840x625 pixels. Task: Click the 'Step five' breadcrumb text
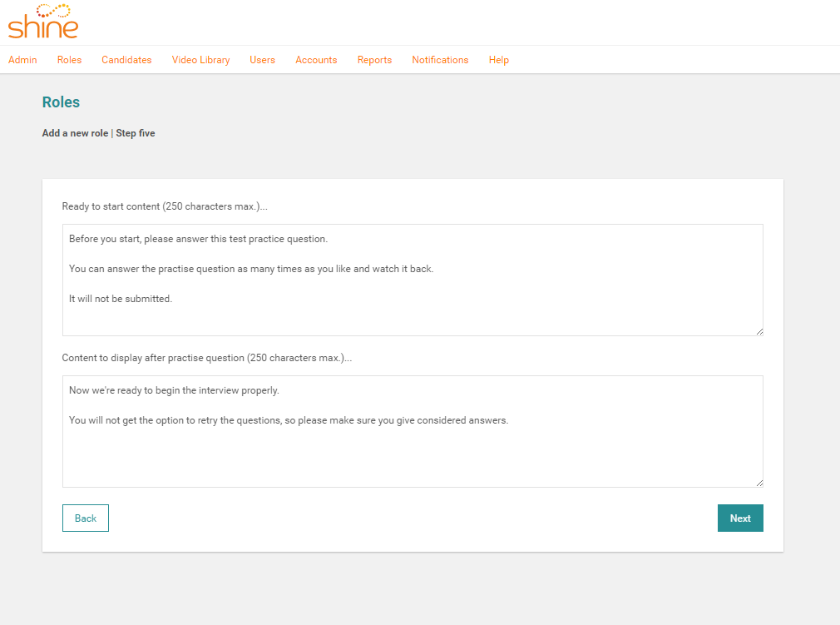point(136,133)
